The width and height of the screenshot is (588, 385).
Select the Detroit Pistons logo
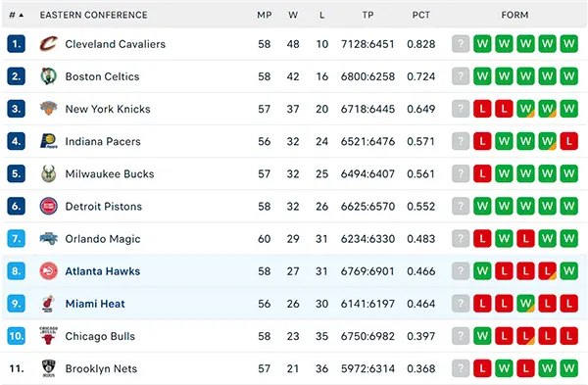tap(48, 206)
